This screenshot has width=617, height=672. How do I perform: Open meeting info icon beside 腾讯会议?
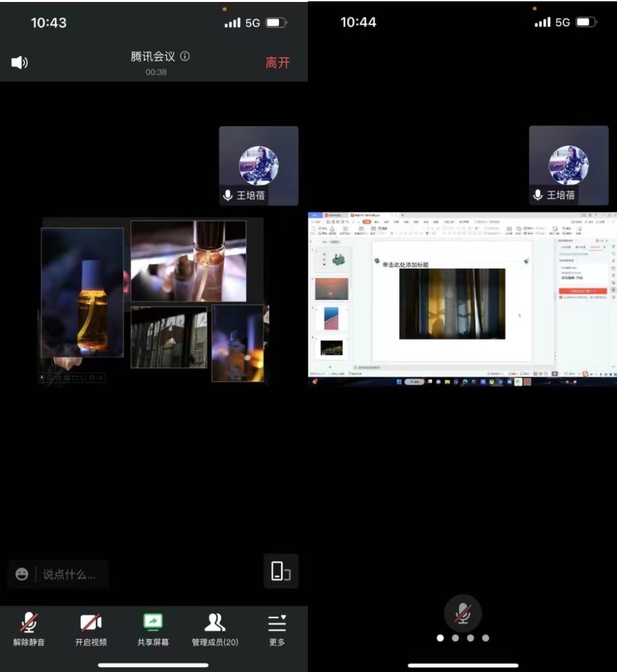pos(185,57)
